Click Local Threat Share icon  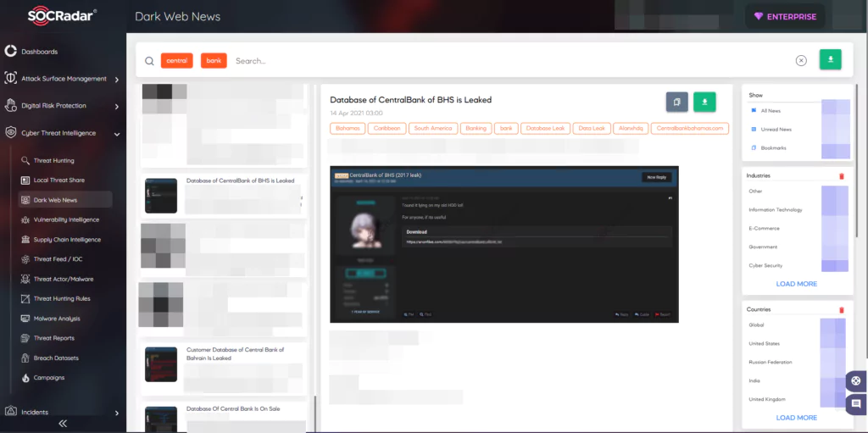tap(25, 180)
